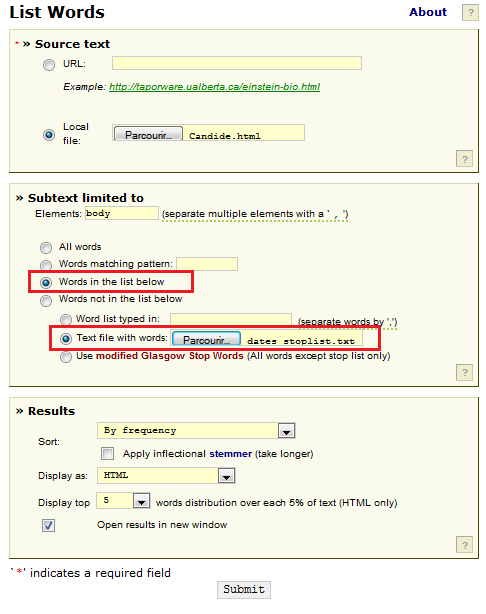Open help icon in Results section
The image size is (486, 614).
click(464, 545)
